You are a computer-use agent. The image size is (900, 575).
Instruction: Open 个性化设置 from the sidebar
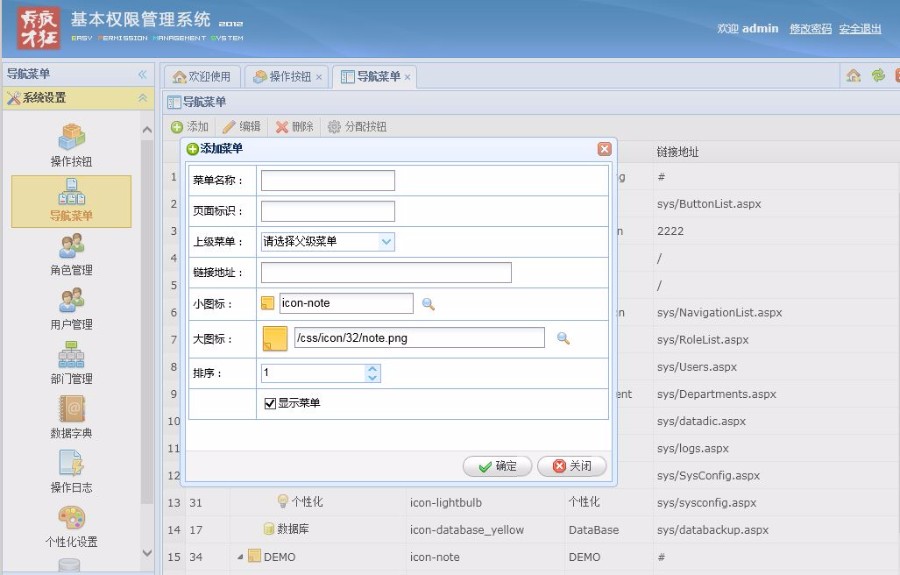point(71,526)
